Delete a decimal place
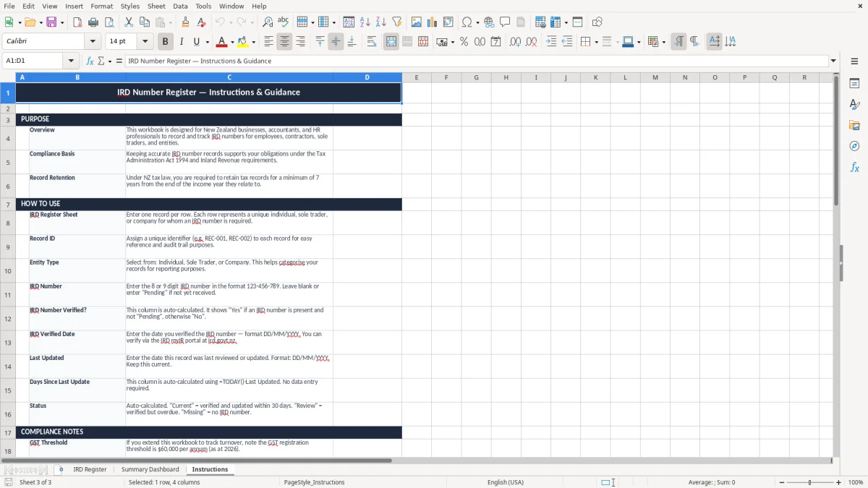The width and height of the screenshot is (868, 488). click(x=532, y=42)
